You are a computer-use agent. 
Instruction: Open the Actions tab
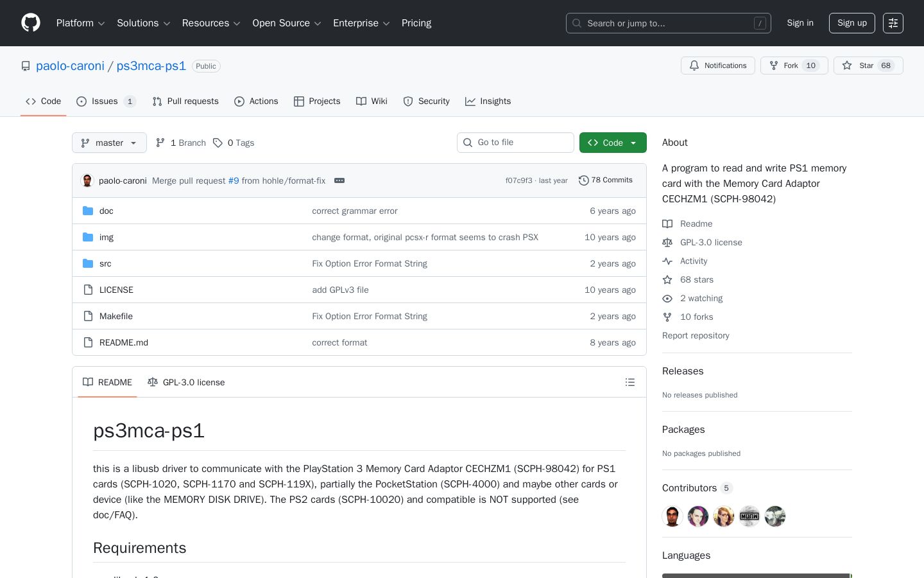click(x=256, y=101)
